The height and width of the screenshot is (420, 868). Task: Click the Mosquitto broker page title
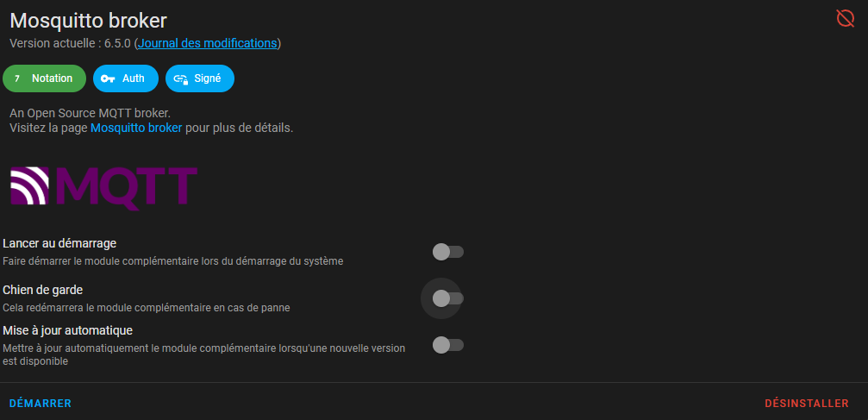point(89,21)
